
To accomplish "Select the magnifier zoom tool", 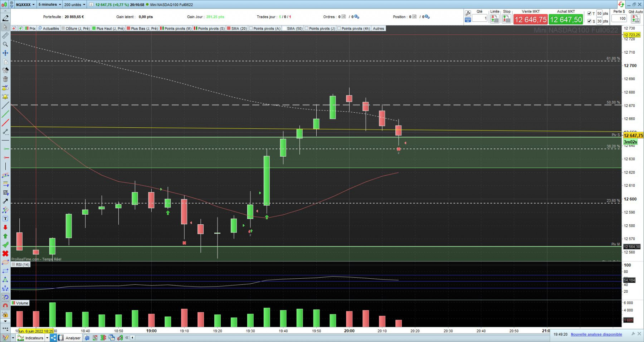I will [5, 44].
